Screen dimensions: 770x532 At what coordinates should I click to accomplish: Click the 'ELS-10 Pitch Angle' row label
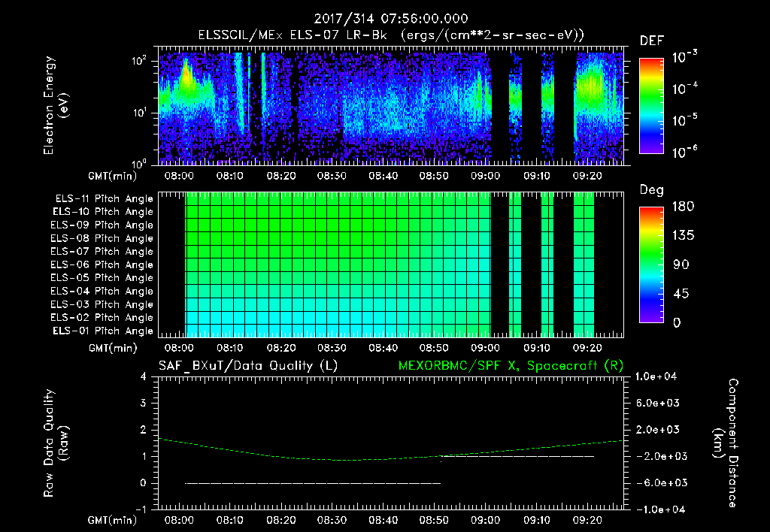click(102, 212)
